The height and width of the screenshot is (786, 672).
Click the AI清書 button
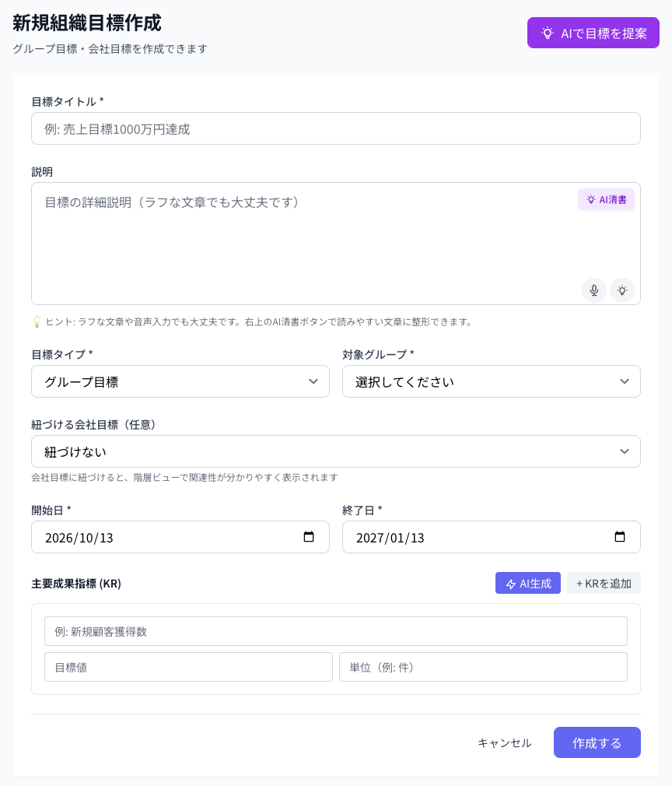(x=606, y=199)
